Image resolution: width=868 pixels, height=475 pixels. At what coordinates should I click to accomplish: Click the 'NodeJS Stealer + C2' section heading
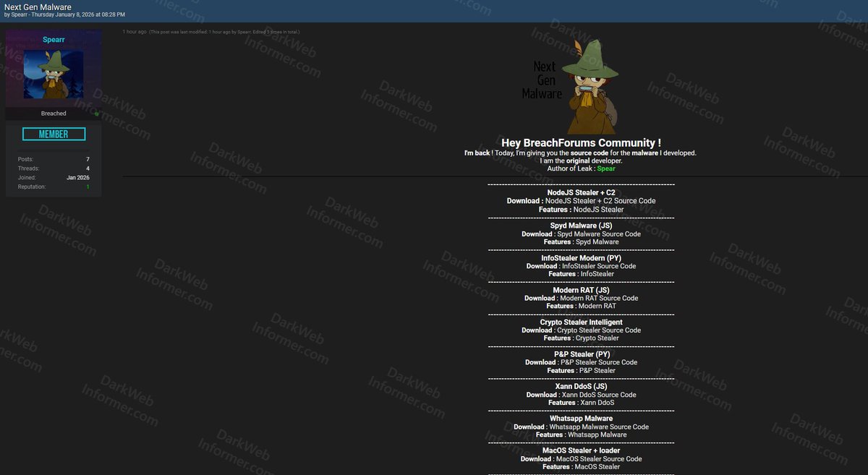click(x=581, y=193)
